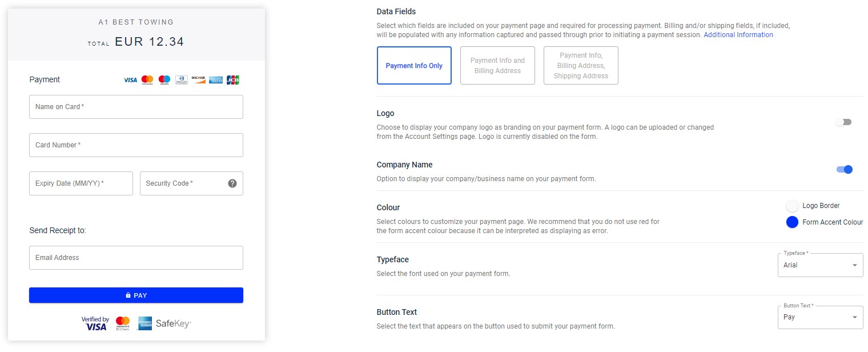The height and width of the screenshot is (352, 868).
Task: Disable the Company Name toggle
Action: pos(844,170)
